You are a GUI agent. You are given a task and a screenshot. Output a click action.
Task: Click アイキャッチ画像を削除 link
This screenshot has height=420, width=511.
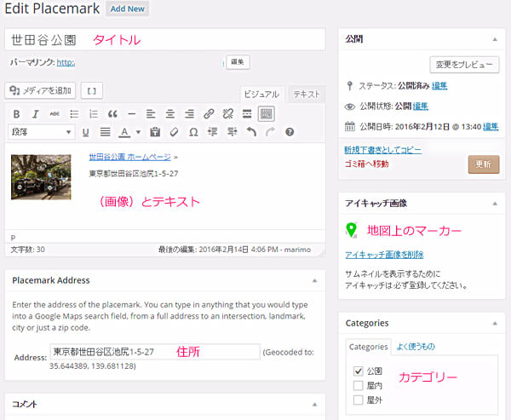(384, 255)
